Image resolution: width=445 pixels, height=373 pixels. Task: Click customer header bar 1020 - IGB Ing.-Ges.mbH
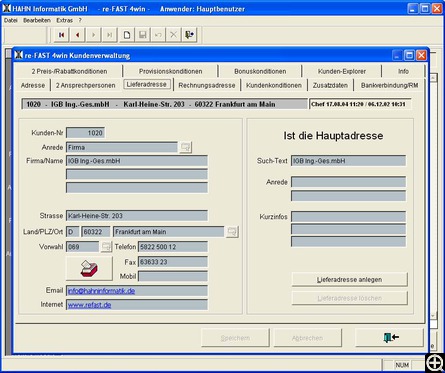pyautogui.click(x=164, y=104)
